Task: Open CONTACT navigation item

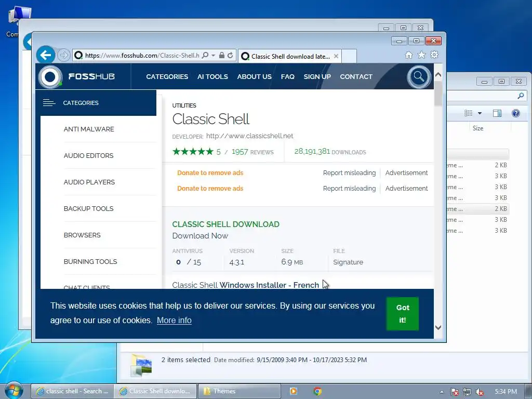Action: pos(356,77)
